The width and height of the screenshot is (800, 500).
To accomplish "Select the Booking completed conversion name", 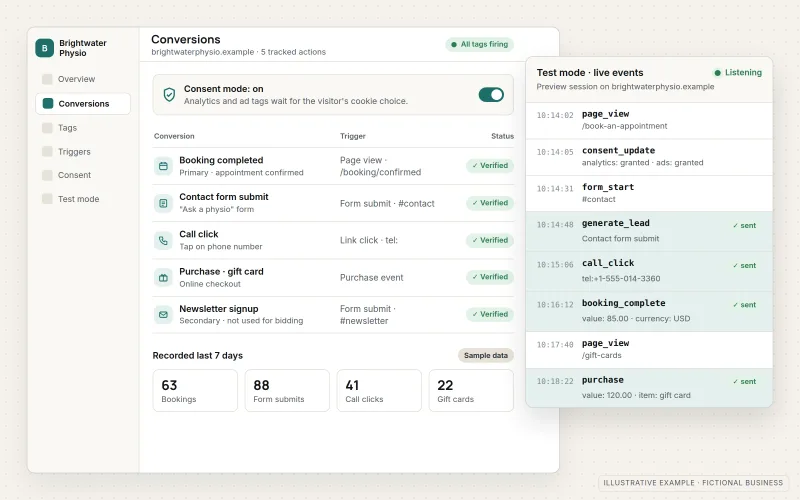I will click(221, 160).
